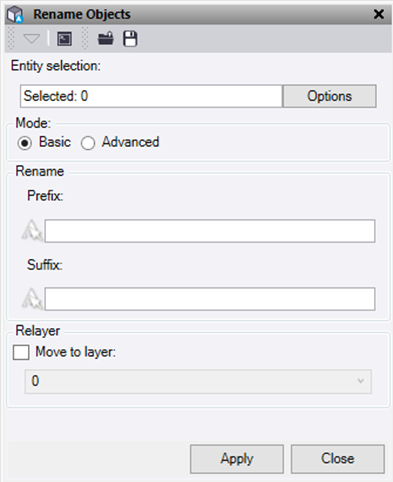Click inside the Suffix text field
The image size is (393, 482).
[x=210, y=299]
